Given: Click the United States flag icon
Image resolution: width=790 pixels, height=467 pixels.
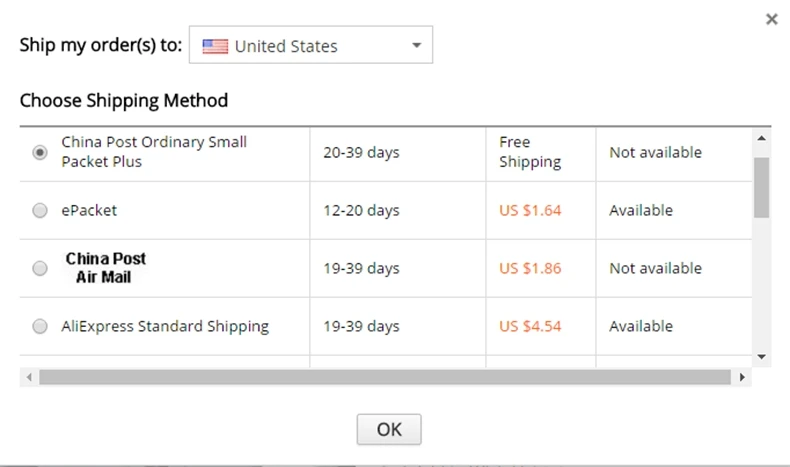Looking at the screenshot, I should pyautogui.click(x=215, y=46).
